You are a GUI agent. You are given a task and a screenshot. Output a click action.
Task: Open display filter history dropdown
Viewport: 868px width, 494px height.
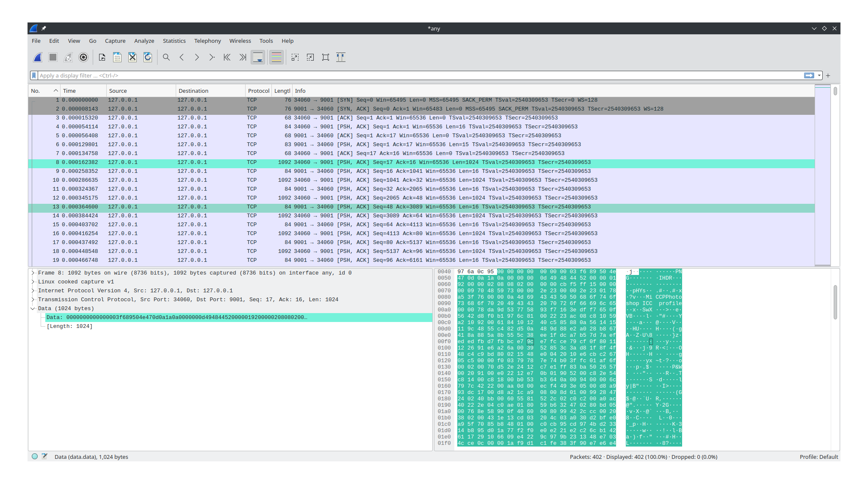tap(819, 75)
